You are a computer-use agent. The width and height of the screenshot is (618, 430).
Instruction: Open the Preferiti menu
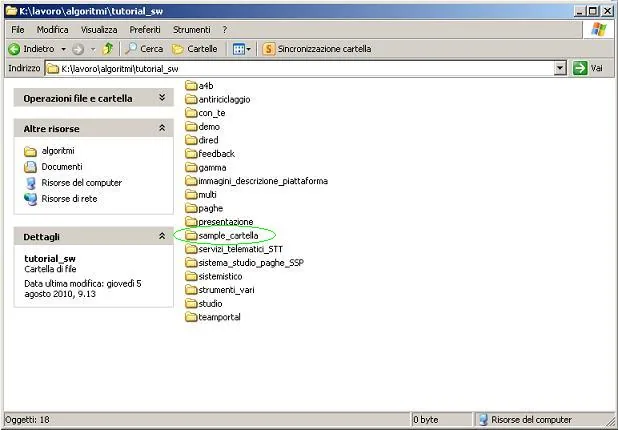click(145, 30)
